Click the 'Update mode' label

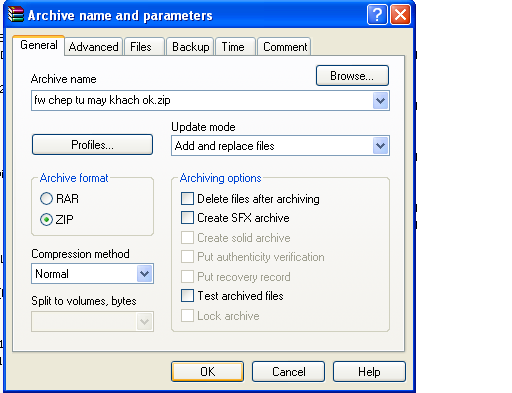point(203,127)
